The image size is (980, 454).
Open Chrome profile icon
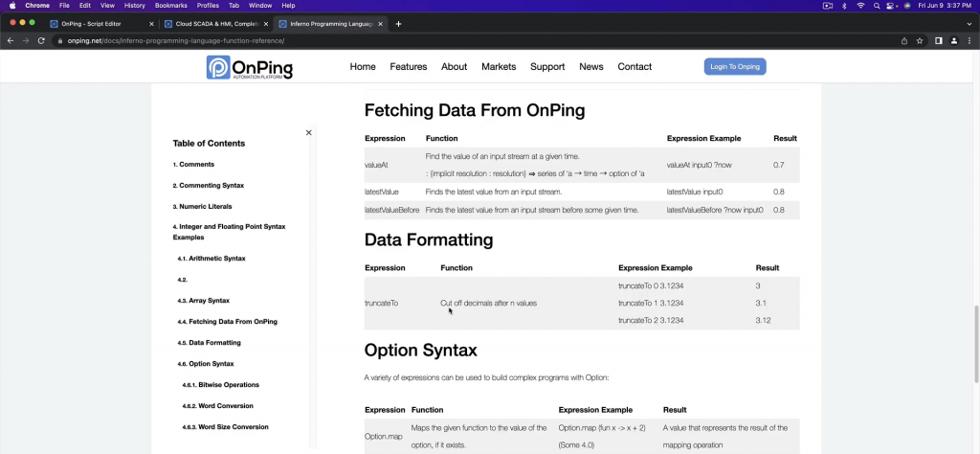click(x=954, y=40)
